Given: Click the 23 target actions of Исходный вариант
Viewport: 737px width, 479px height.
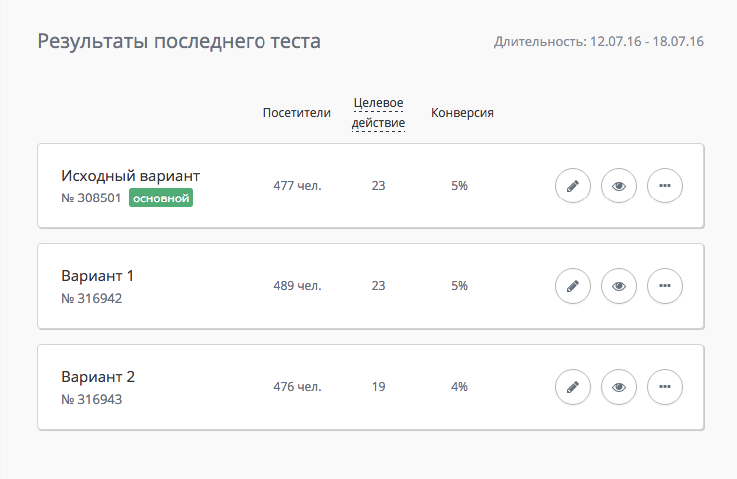Looking at the screenshot, I should coord(378,186).
